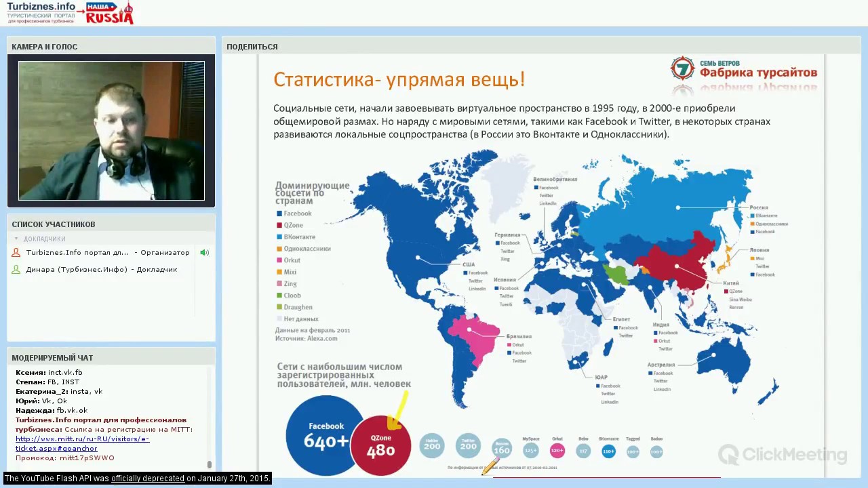
Task: Click the green speaker icon next to Организатор
Action: [204, 253]
